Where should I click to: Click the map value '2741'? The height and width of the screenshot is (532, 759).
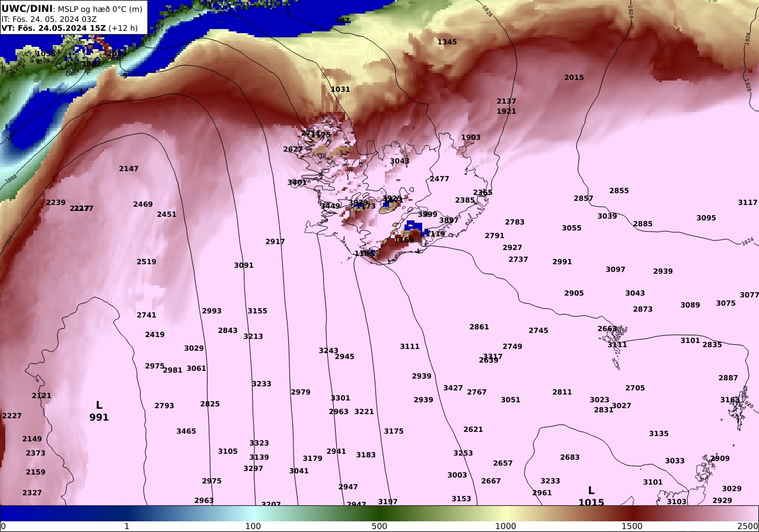tap(146, 315)
